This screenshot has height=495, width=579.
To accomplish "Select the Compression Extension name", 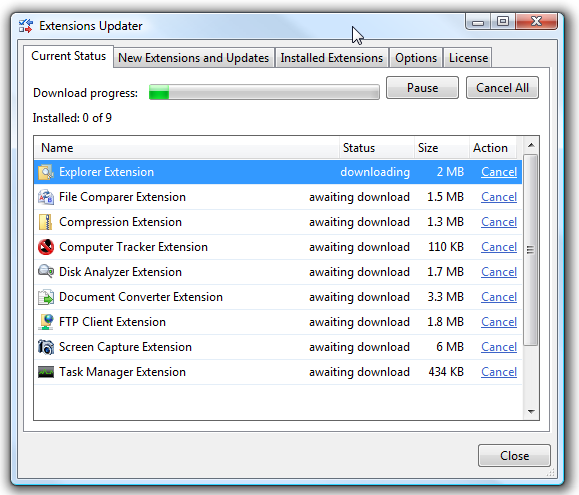I will [120, 222].
